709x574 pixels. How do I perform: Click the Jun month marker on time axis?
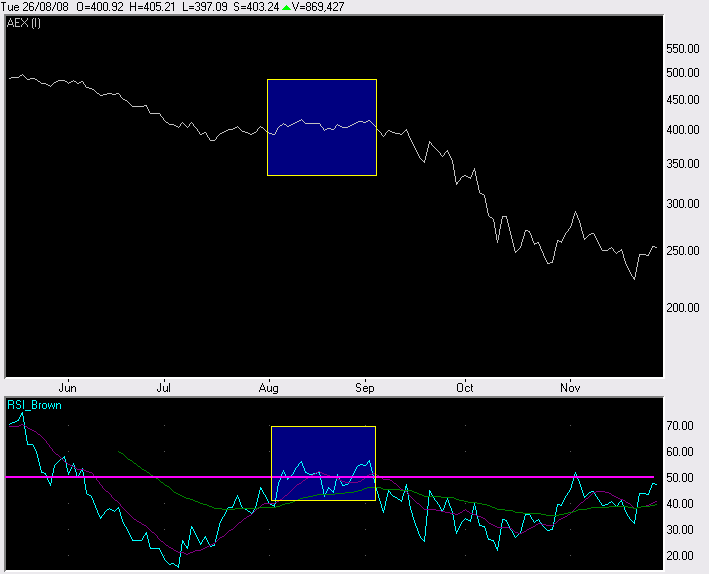[x=68, y=387]
